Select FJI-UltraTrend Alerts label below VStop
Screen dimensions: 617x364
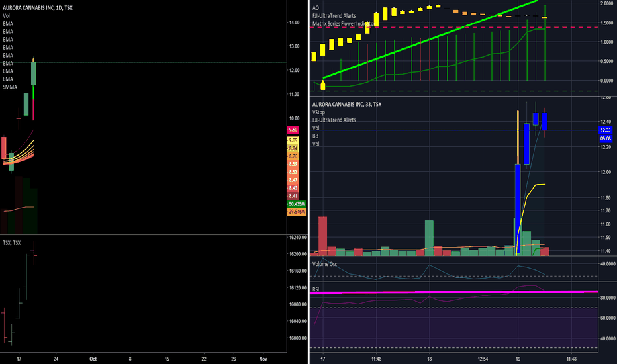click(334, 120)
